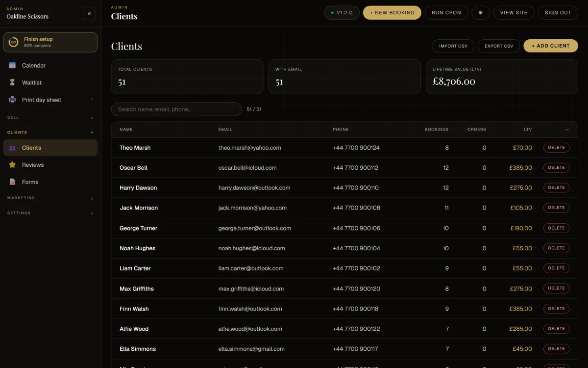Click the Clients people icon in the sidebar

(12, 148)
